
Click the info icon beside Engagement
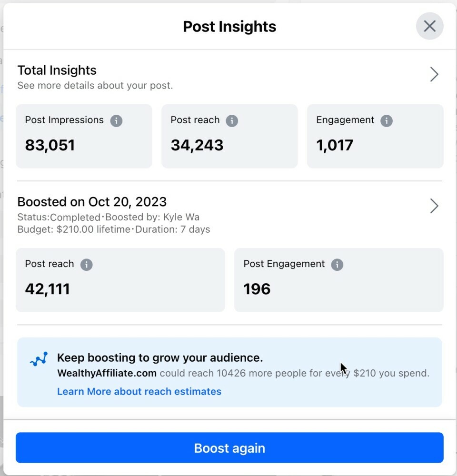pyautogui.click(x=387, y=120)
